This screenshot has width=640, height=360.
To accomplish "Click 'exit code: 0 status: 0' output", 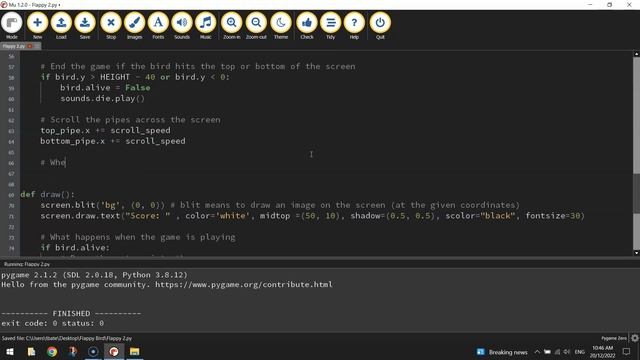I will pyautogui.click(x=52, y=323).
